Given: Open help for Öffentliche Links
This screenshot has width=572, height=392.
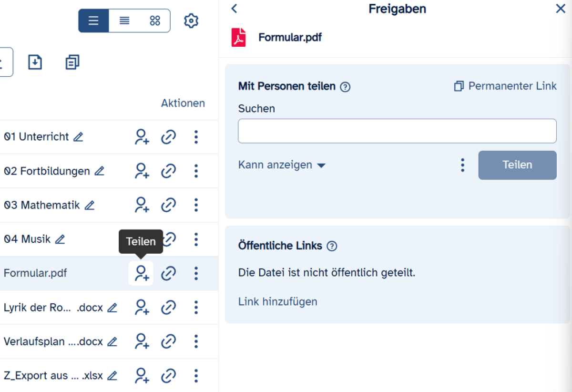Looking at the screenshot, I should pos(332,247).
